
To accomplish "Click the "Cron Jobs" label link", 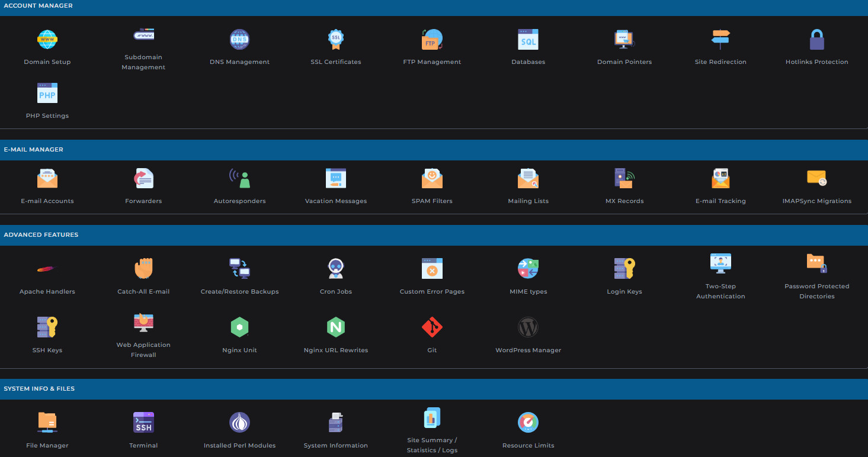I will [x=336, y=292].
